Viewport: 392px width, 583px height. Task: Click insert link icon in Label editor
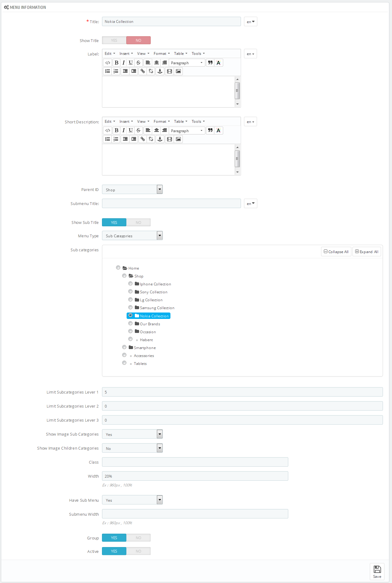(143, 71)
